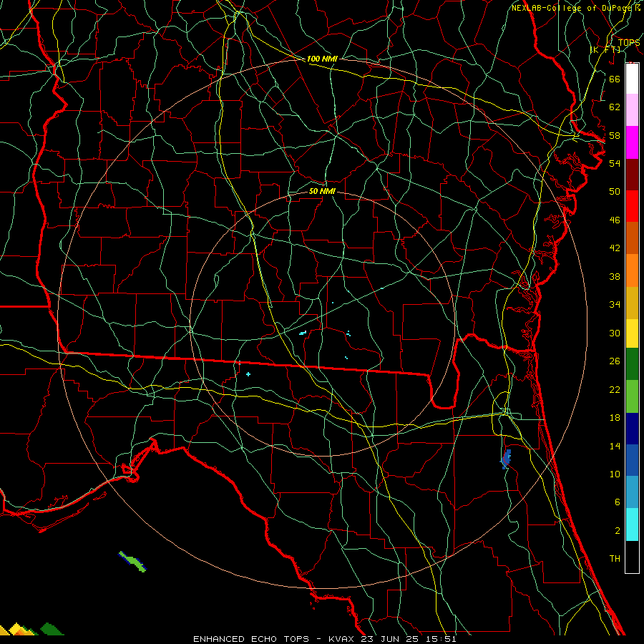
Task: Click the light blue legend swatch
Action: 632,492
